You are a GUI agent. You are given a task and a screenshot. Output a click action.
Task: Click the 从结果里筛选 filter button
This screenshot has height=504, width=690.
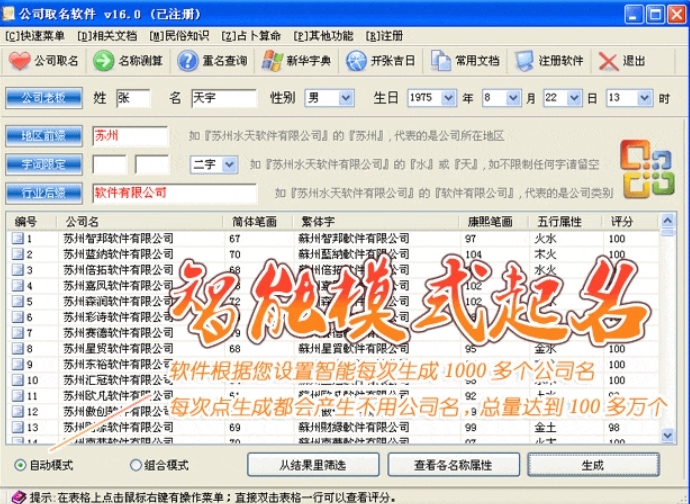(x=313, y=465)
